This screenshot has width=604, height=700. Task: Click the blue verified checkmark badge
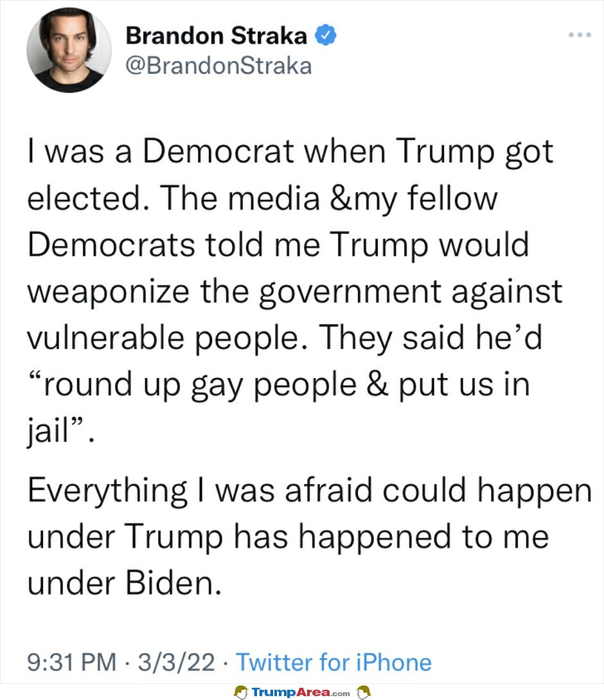[x=326, y=35]
